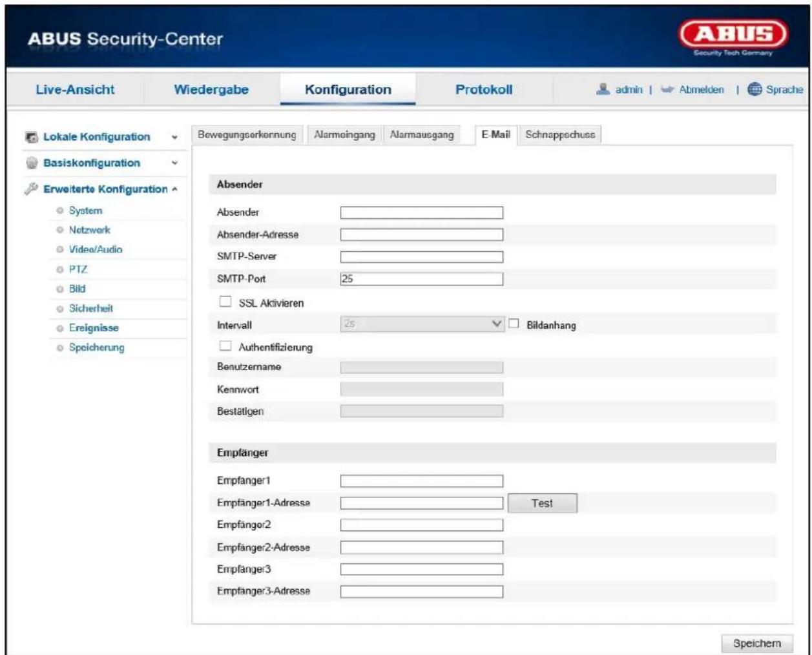The width and height of the screenshot is (812, 655).
Task: Tick the Bildanhang checkbox
Action: [514, 324]
